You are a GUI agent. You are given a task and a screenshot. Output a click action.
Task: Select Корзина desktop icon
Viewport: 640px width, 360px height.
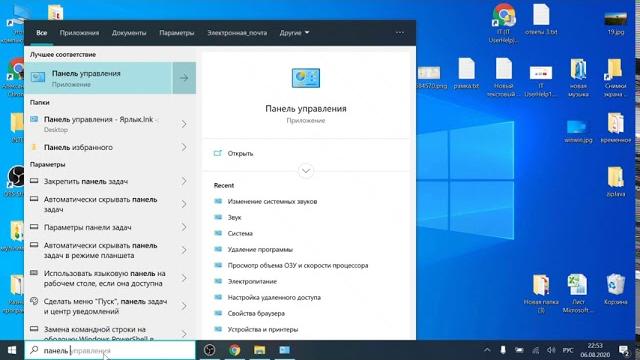click(x=616, y=289)
